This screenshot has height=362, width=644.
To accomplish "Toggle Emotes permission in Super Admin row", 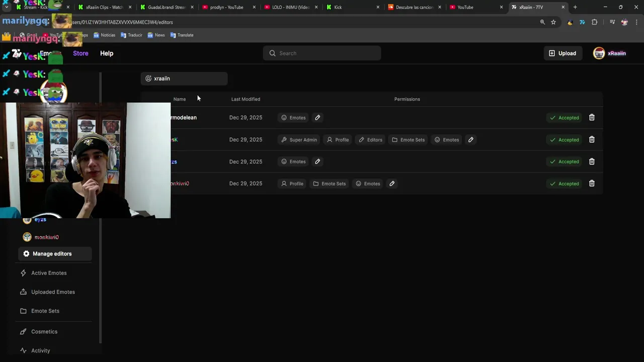I will pos(447,140).
